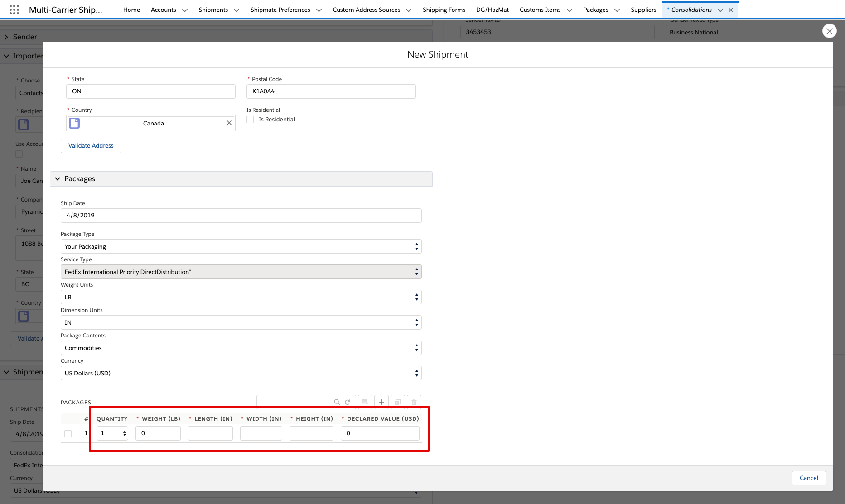Click the State field with ON

[151, 91]
